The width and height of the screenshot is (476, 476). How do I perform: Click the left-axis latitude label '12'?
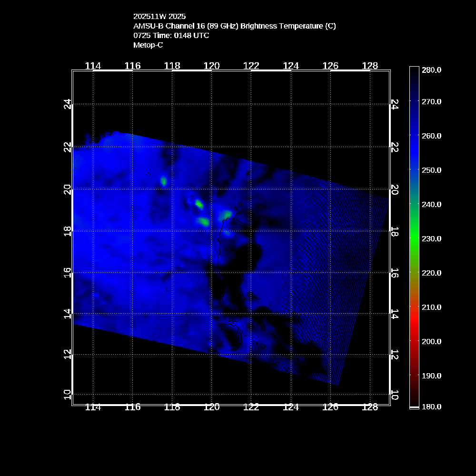(68, 354)
